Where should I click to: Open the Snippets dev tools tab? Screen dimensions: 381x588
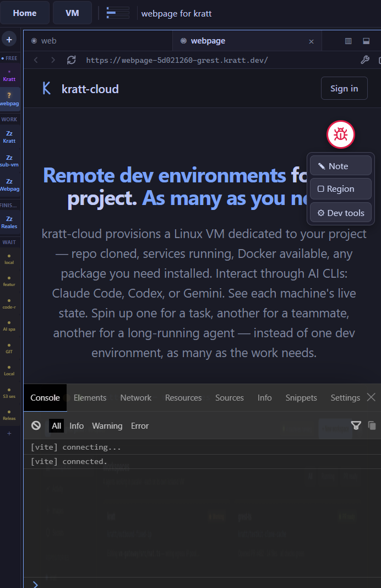coord(301,397)
